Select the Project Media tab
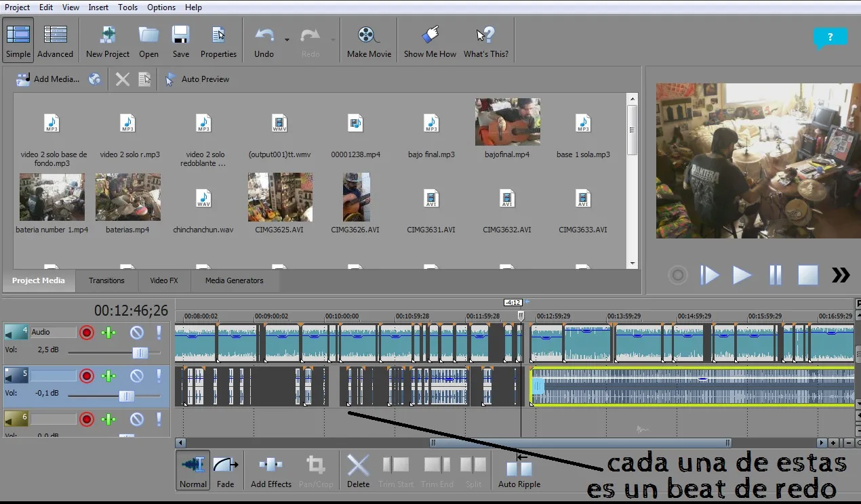 (x=39, y=280)
